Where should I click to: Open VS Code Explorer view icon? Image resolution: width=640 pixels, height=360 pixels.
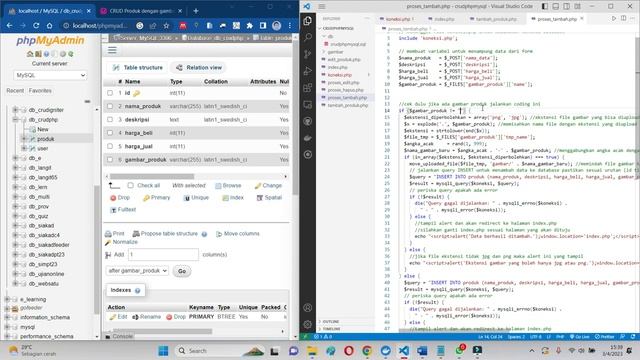[x=308, y=20]
